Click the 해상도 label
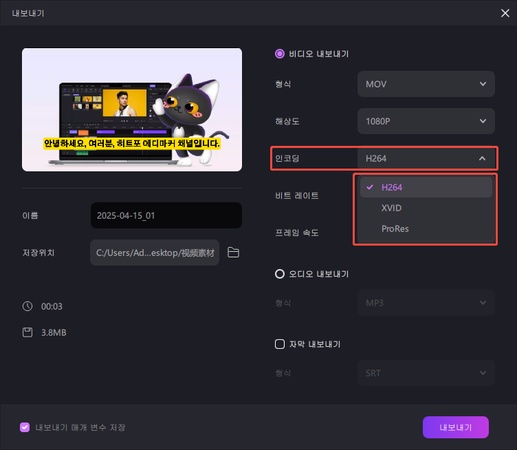This screenshot has width=517, height=450. (287, 121)
